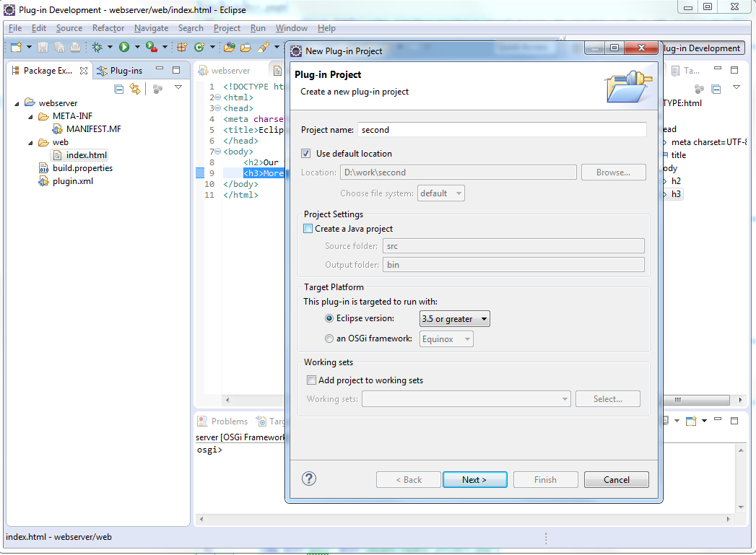This screenshot has height=555, width=756.
Task: Click the green Run icon
Action: click(x=124, y=47)
